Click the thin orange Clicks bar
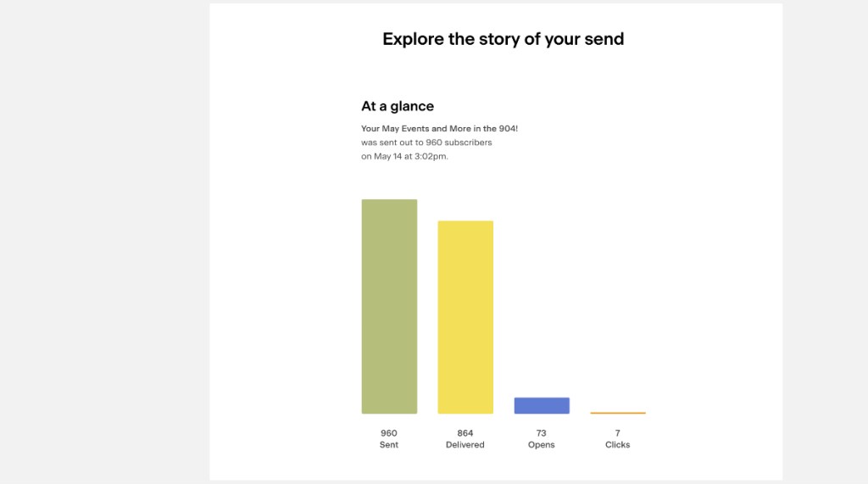Screen dimensions: 868x484 (618, 413)
